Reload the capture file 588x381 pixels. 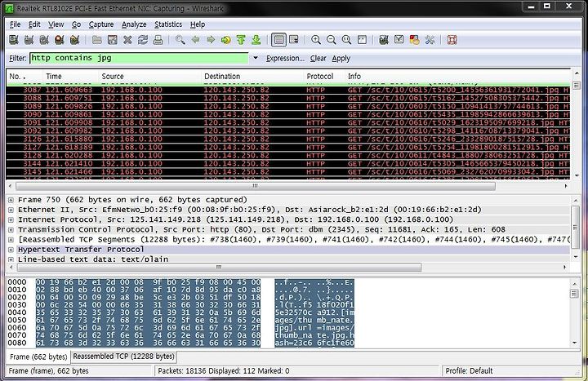click(143, 40)
